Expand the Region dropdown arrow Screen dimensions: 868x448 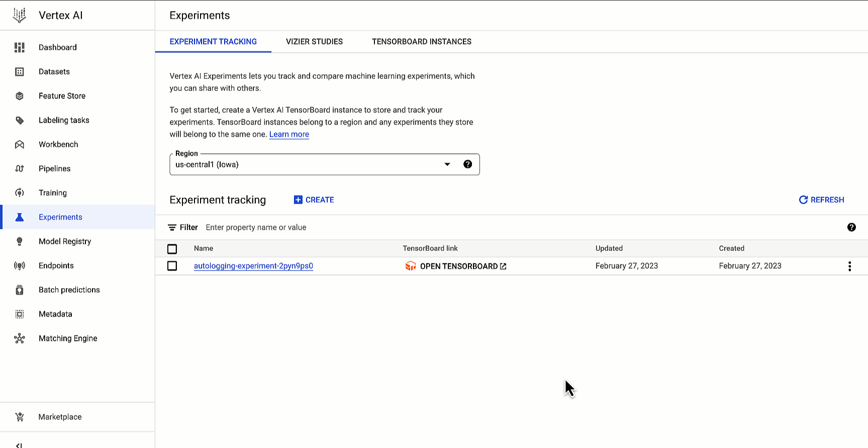point(447,164)
